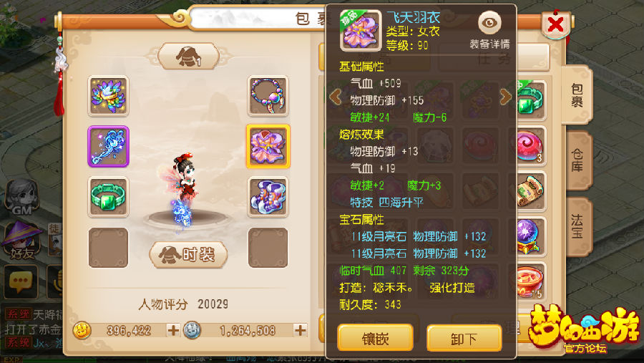Add silver currency with plus button
The height and width of the screenshot is (363, 644).
301,330
